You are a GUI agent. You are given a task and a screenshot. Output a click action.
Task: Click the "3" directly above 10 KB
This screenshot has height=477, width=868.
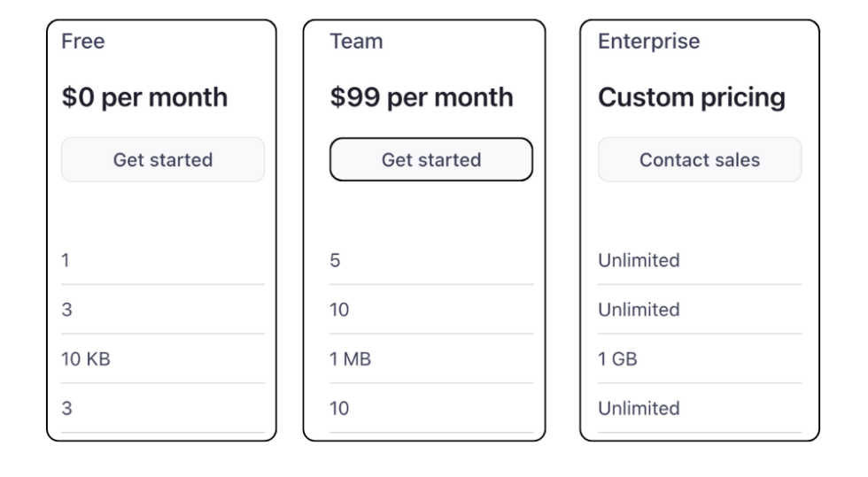click(x=66, y=311)
